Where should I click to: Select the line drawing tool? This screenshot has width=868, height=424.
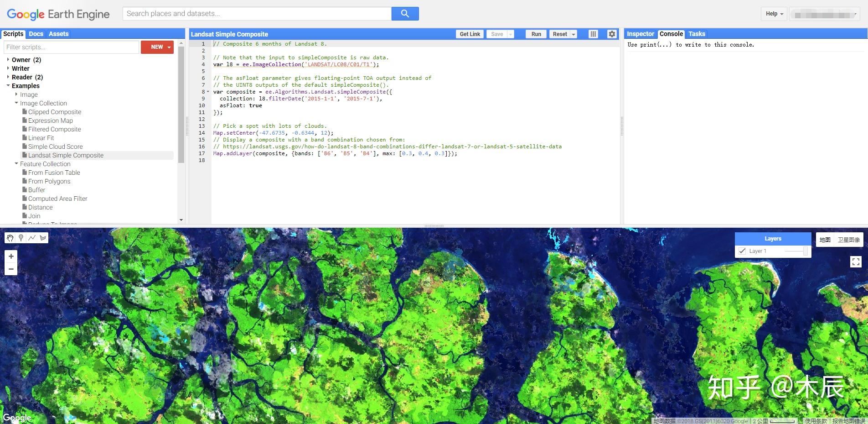31,238
